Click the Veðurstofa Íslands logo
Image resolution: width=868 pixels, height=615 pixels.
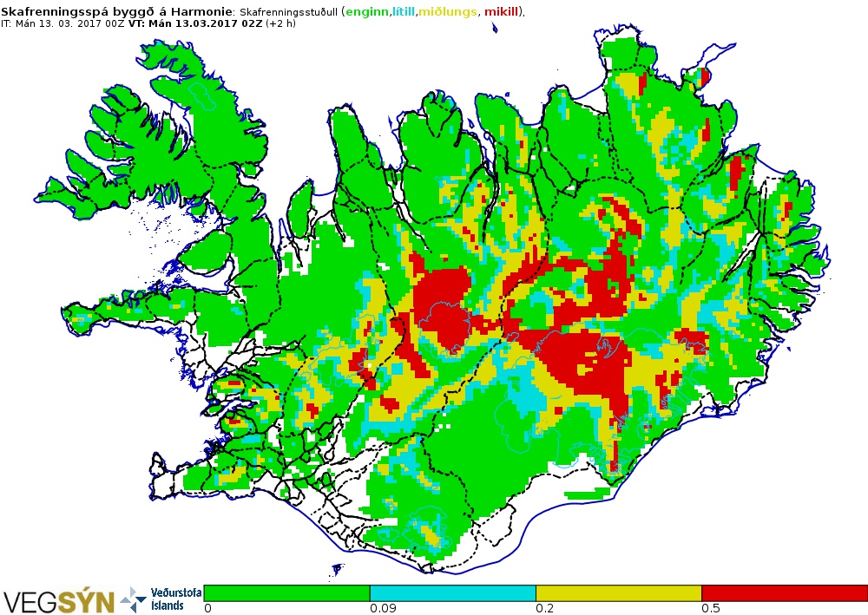coord(160,599)
